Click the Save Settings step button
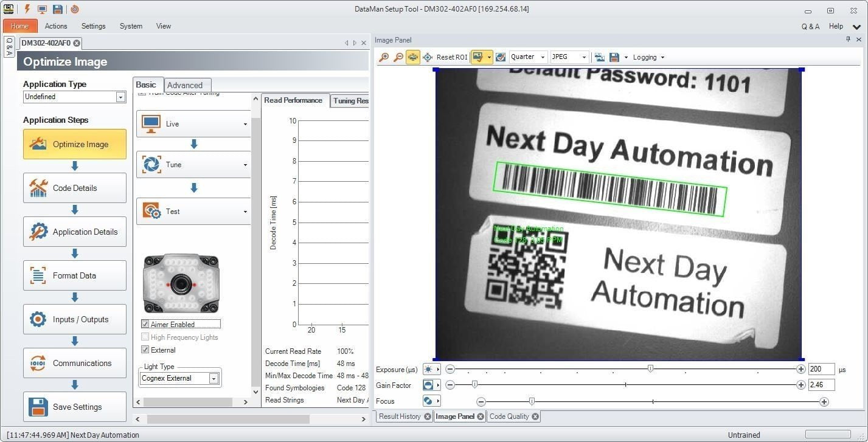The width and height of the screenshot is (868, 442). 75,407
